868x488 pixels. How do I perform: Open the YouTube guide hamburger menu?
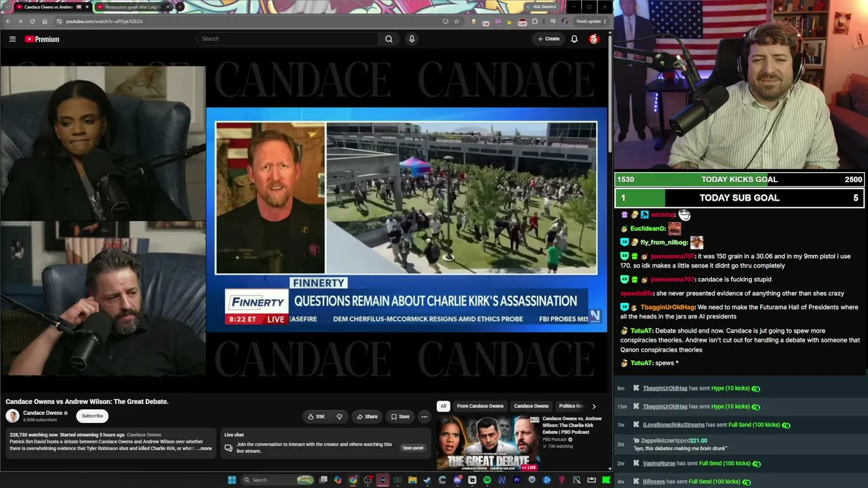12,39
